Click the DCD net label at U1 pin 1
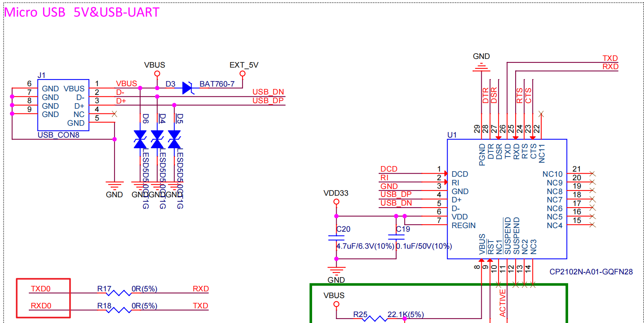644x323 pixels. click(x=389, y=169)
